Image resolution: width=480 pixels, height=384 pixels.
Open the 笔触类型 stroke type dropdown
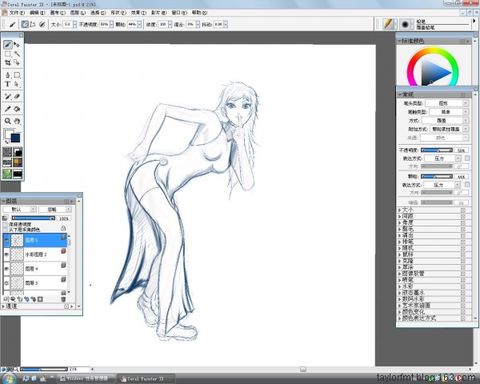[449, 112]
